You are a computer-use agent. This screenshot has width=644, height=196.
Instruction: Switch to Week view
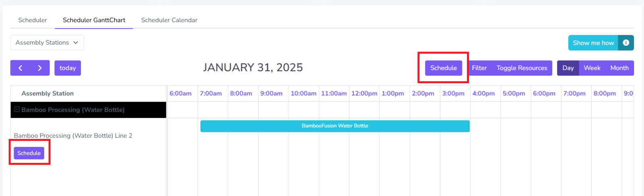coord(592,68)
